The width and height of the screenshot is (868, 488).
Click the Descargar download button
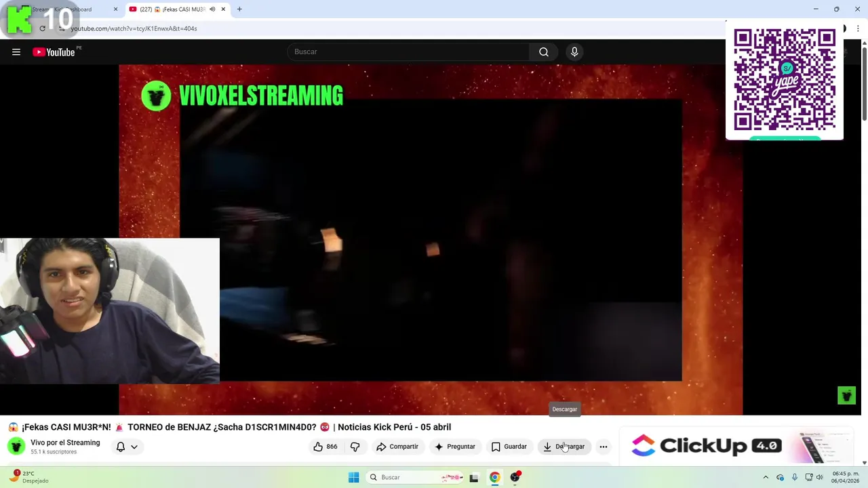[564, 447]
